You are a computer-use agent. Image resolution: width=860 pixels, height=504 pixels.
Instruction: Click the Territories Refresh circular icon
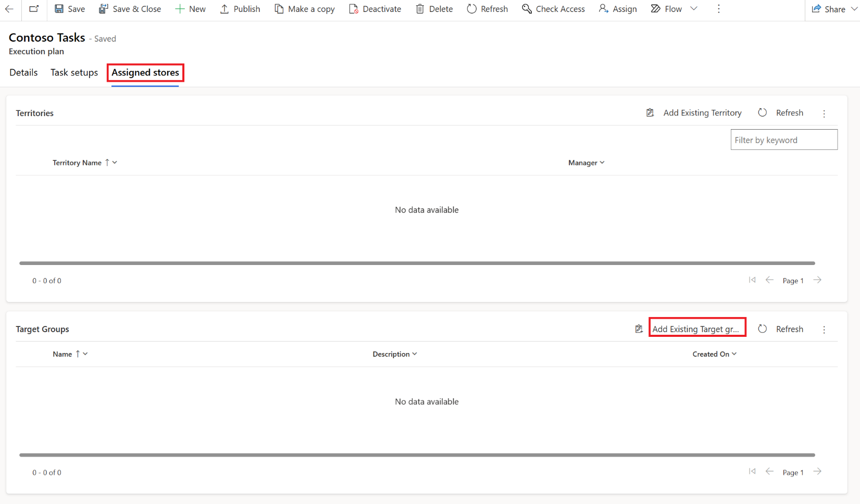pyautogui.click(x=763, y=112)
